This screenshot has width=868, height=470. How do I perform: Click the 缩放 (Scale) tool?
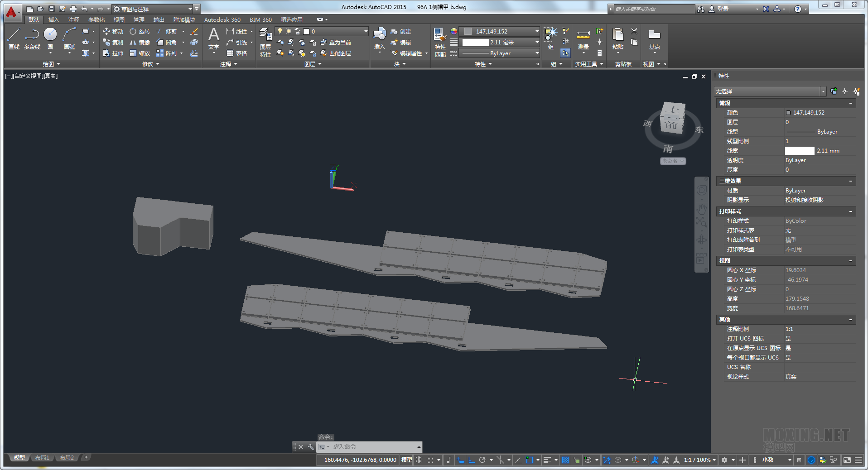click(140, 53)
